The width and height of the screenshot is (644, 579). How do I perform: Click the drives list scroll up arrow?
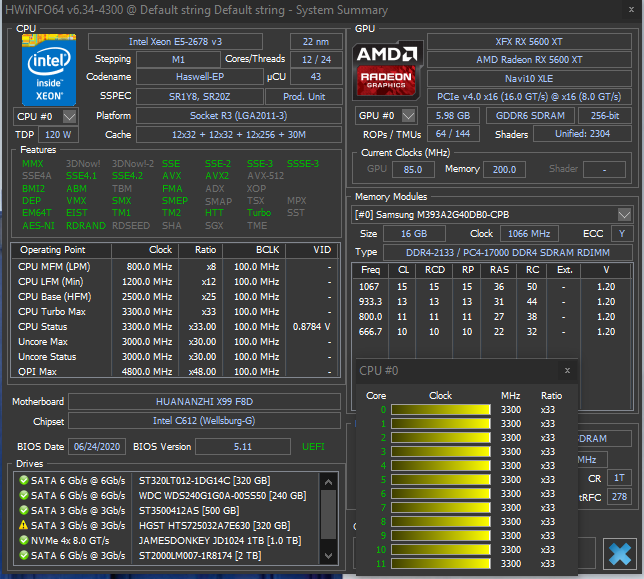pos(328,482)
